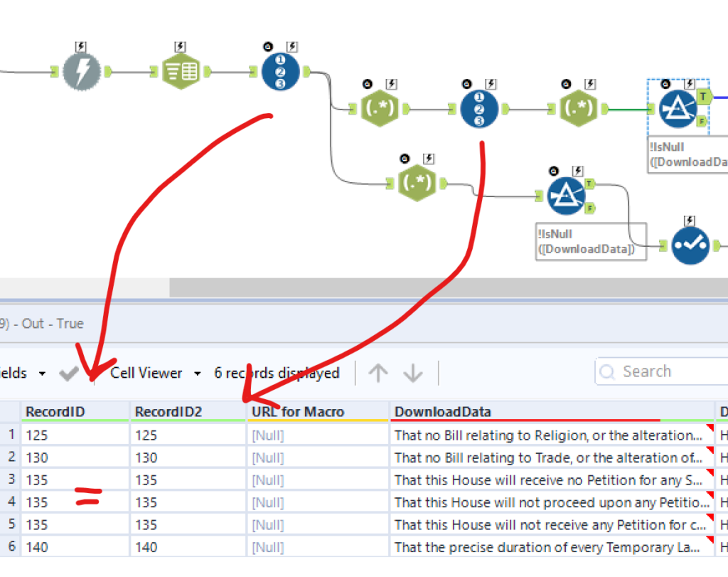Click cell 'That this House will not receive any Petition'
Viewport: 728px width, 577px height.
point(552,524)
